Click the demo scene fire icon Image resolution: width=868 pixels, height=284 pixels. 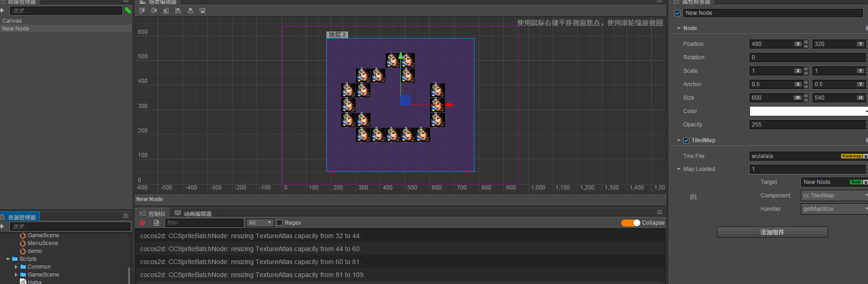point(23,251)
